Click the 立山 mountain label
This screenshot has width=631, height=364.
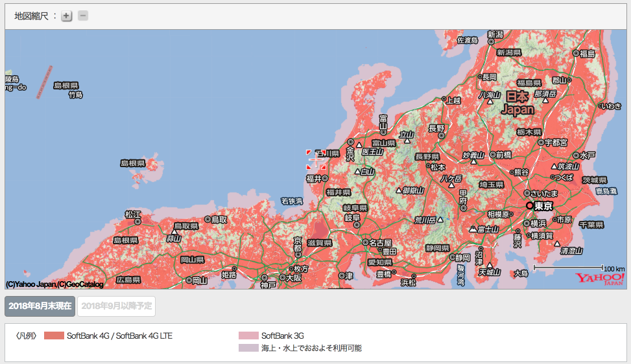pyautogui.click(x=407, y=135)
